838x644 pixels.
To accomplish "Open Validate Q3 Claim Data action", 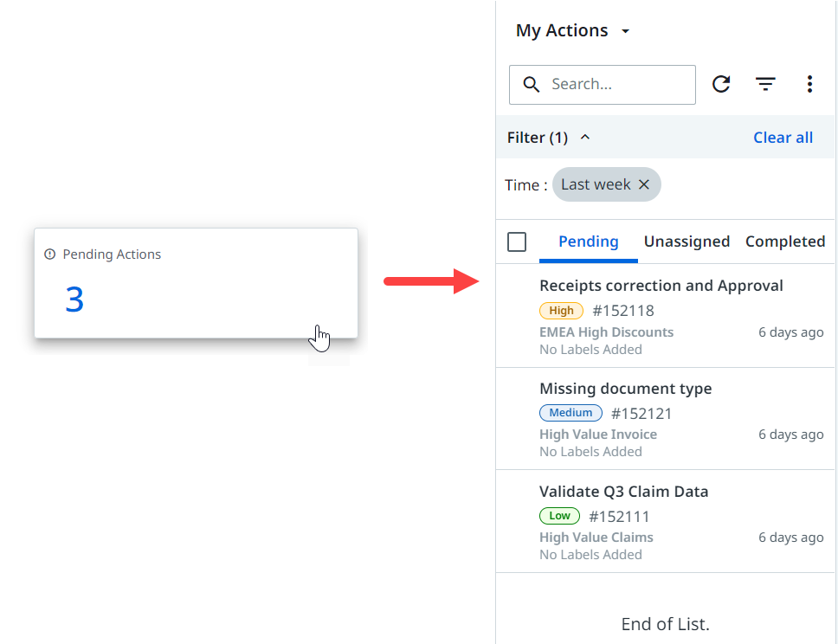I will point(623,492).
